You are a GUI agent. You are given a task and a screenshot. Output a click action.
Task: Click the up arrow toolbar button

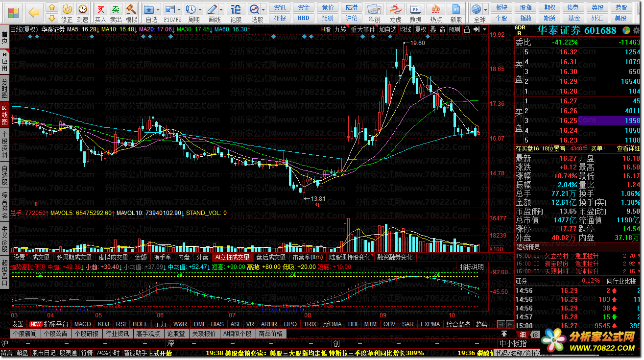tap(51, 8)
